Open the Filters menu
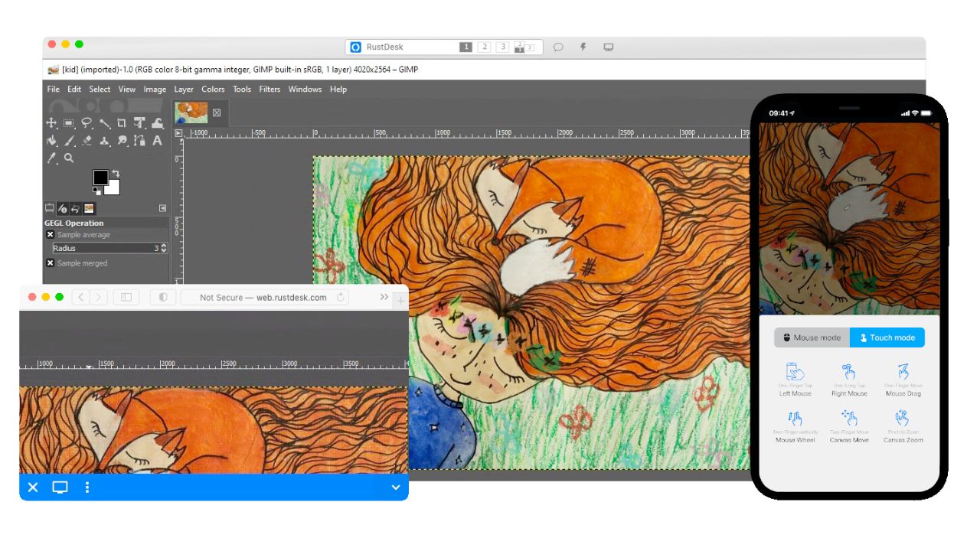This screenshot has width=980, height=551. click(x=269, y=90)
